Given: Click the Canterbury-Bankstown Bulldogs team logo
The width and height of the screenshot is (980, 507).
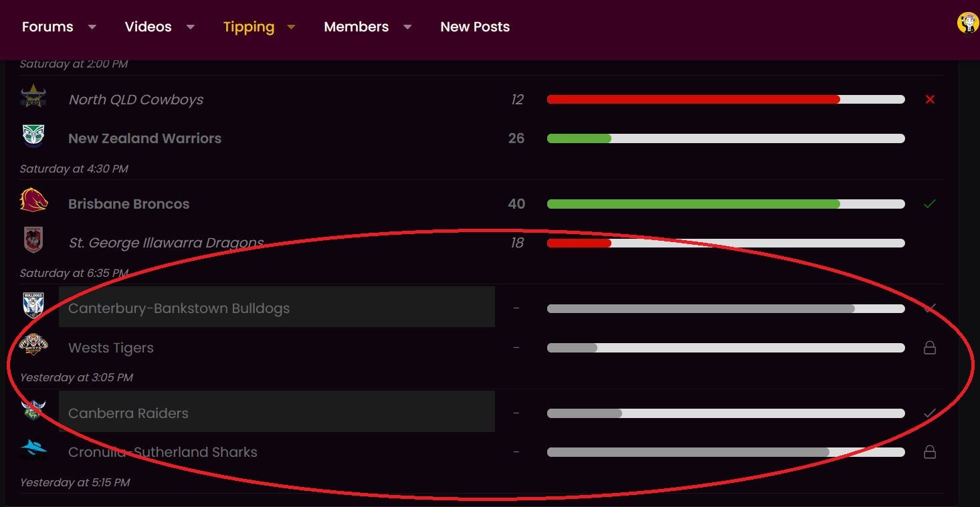Looking at the screenshot, I should (x=33, y=305).
